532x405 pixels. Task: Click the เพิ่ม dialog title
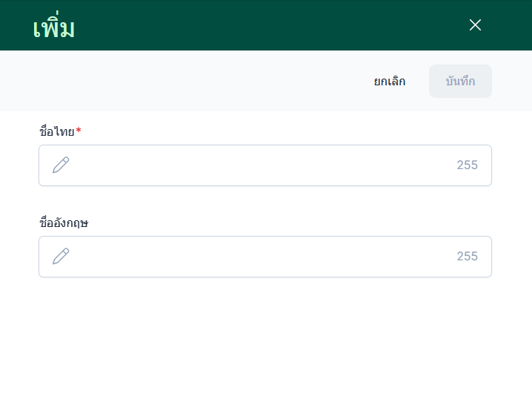(54, 28)
